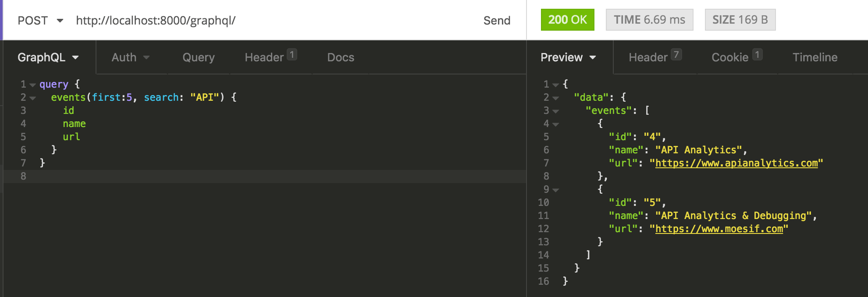Image resolution: width=868 pixels, height=297 pixels.
Task: Click the SIZE 169 B badge
Action: pos(740,20)
